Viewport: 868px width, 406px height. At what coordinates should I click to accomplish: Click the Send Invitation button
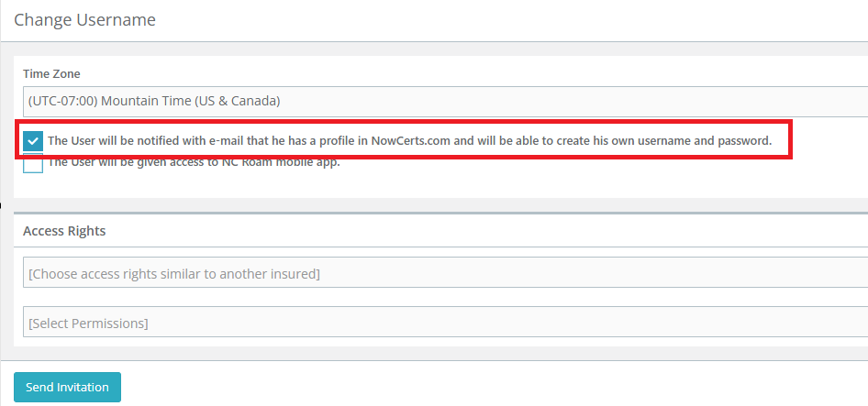(x=68, y=387)
